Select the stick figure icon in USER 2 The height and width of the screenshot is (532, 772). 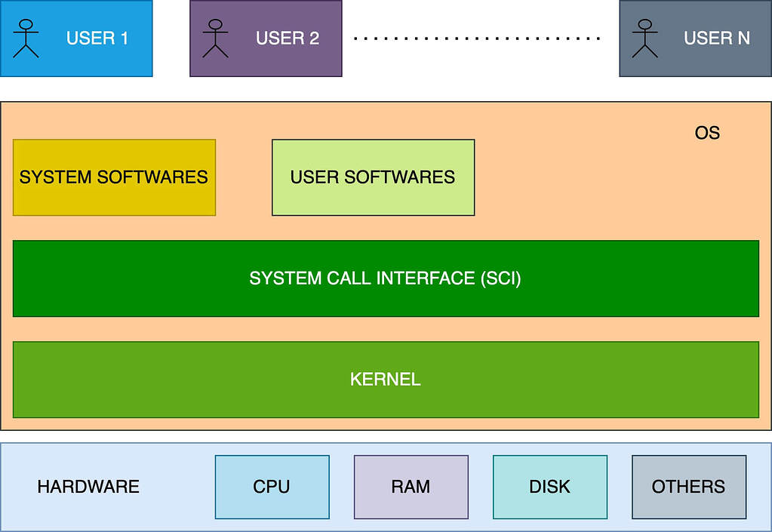coord(216,38)
